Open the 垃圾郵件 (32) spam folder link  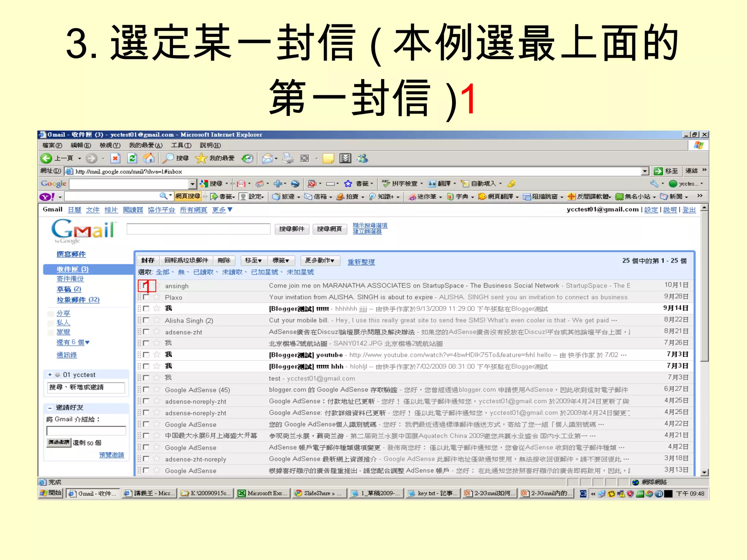[x=78, y=300]
